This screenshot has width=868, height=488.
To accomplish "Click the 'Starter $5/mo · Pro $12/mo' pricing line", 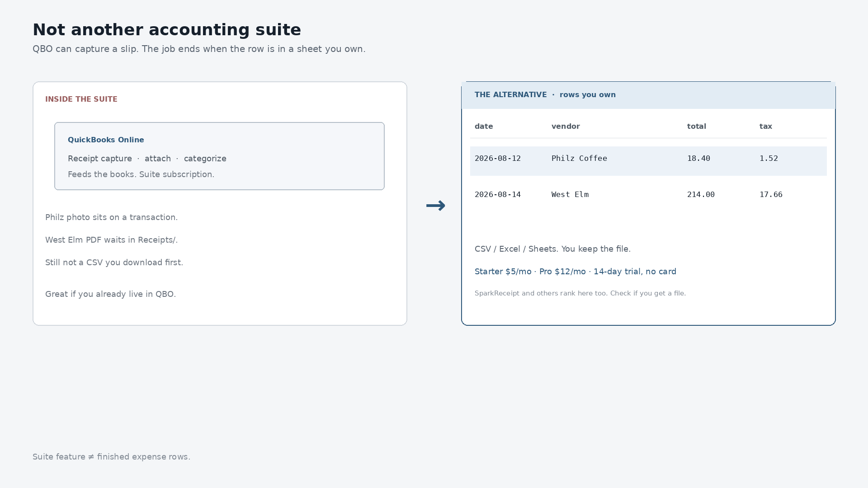I will coord(576,272).
